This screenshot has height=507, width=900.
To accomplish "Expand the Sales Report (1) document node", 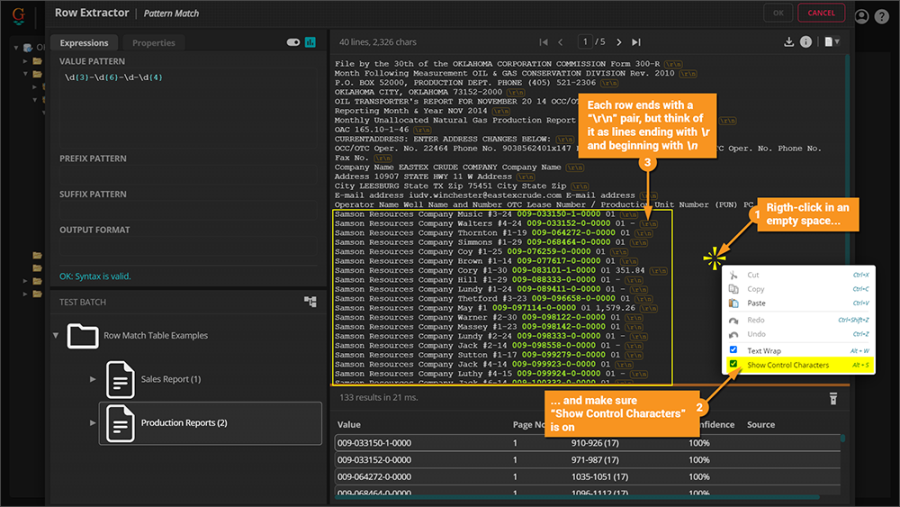I will [x=93, y=379].
